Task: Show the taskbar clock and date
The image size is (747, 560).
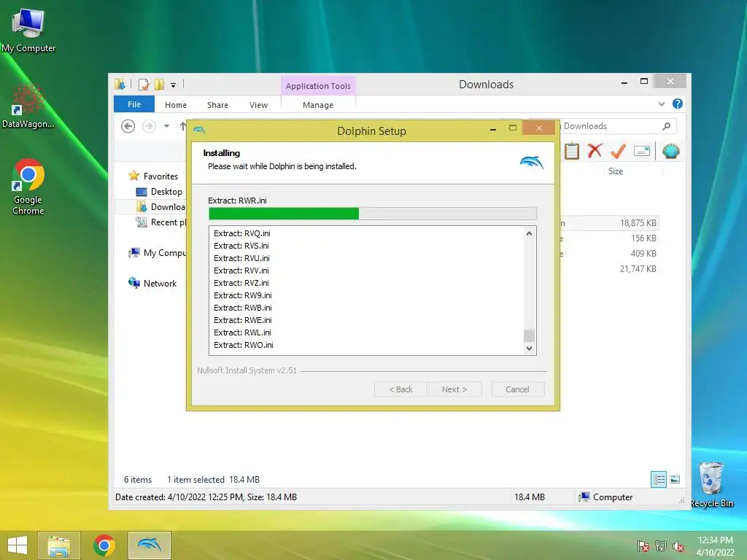Action: click(715, 545)
